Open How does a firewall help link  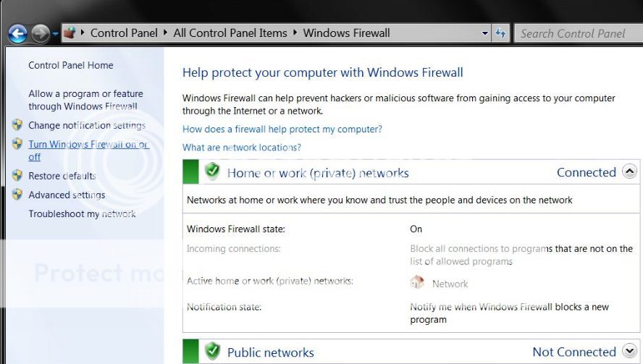point(282,129)
